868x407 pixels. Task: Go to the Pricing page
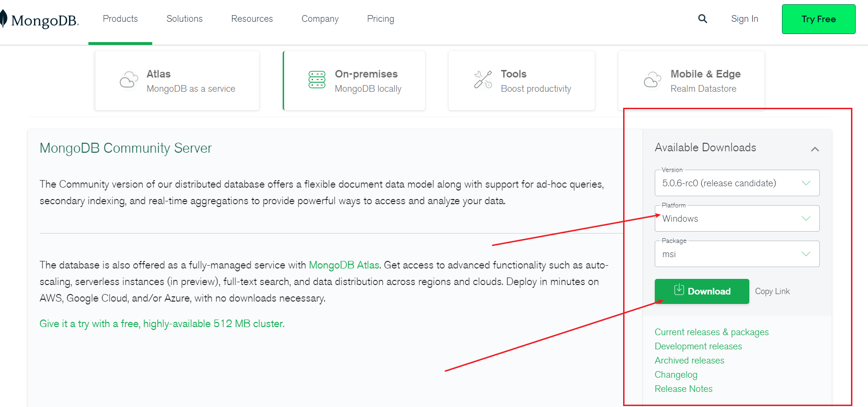click(381, 19)
